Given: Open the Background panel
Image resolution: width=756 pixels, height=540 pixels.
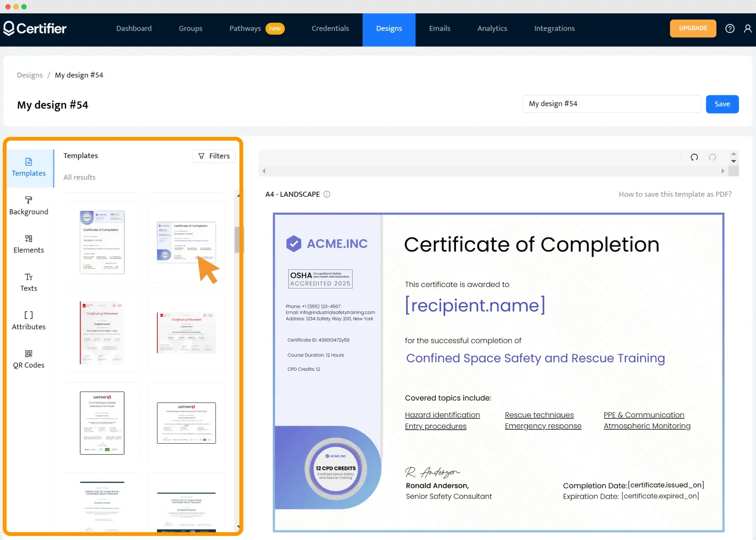Looking at the screenshot, I should pyautogui.click(x=29, y=206).
